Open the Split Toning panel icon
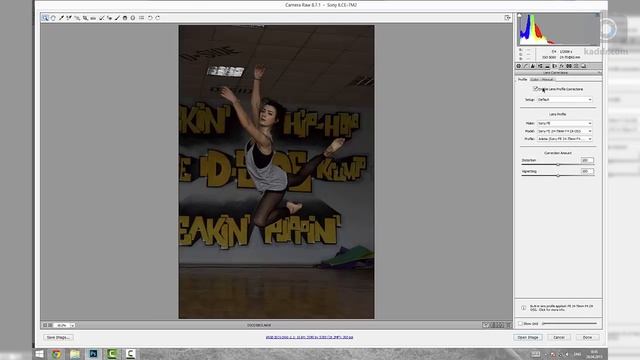 pos(547,66)
